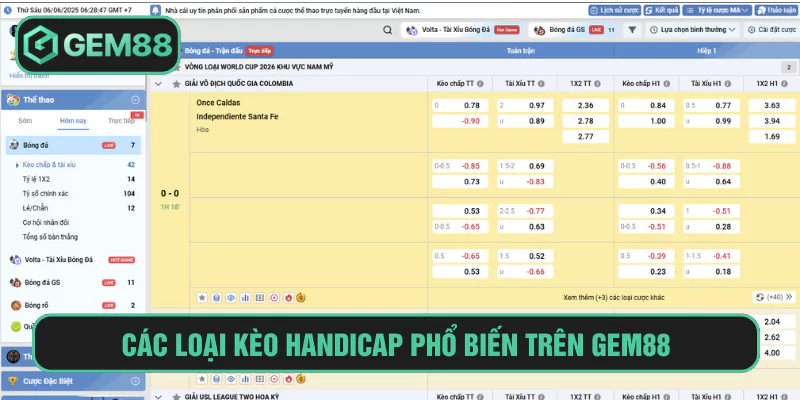Click the database icon under Once Caldas match
800x400 pixels.
click(216, 297)
